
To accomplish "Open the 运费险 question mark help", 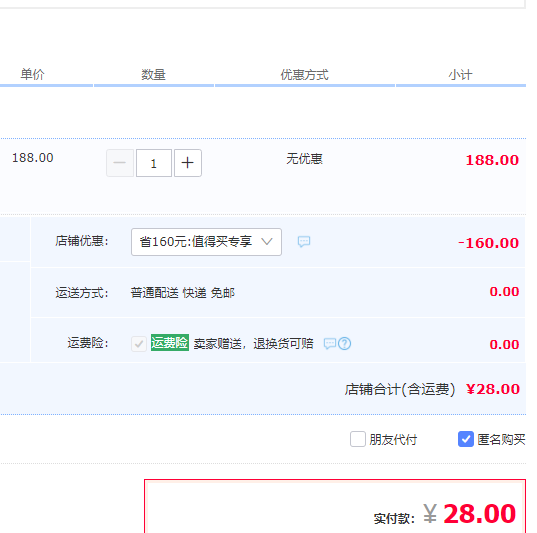I will coord(345,343).
